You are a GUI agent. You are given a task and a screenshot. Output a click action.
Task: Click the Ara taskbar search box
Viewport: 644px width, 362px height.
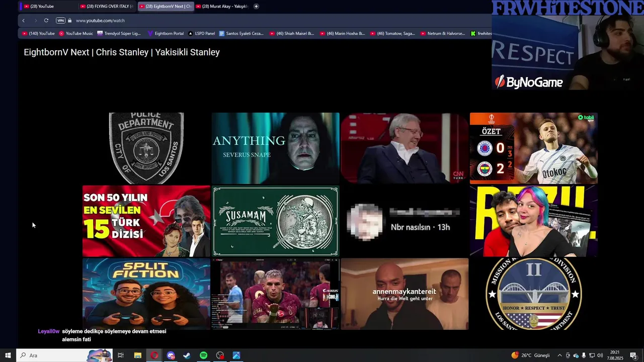(x=64, y=355)
